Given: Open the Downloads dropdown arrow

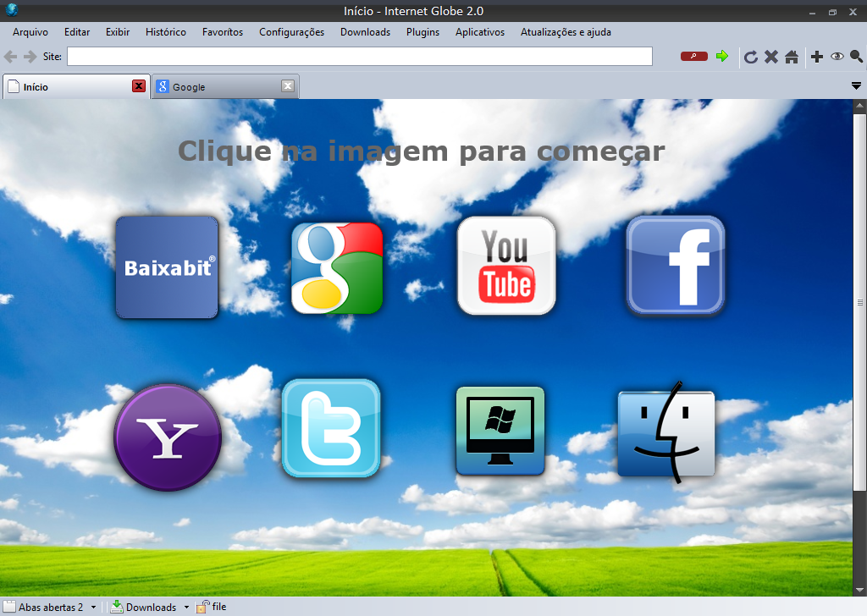Looking at the screenshot, I should (186, 607).
